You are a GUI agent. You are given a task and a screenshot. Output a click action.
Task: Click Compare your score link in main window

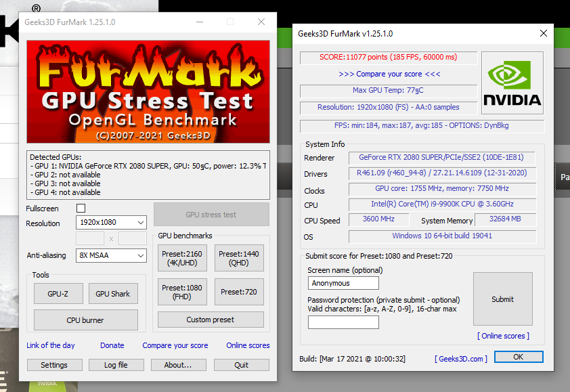(175, 345)
